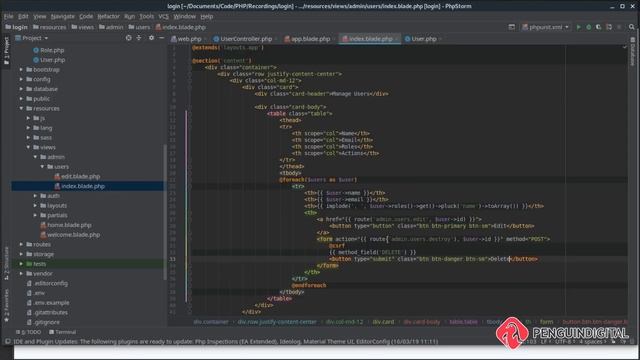The width and height of the screenshot is (640, 360).
Task: Expand the vendor folder
Action: (21, 273)
